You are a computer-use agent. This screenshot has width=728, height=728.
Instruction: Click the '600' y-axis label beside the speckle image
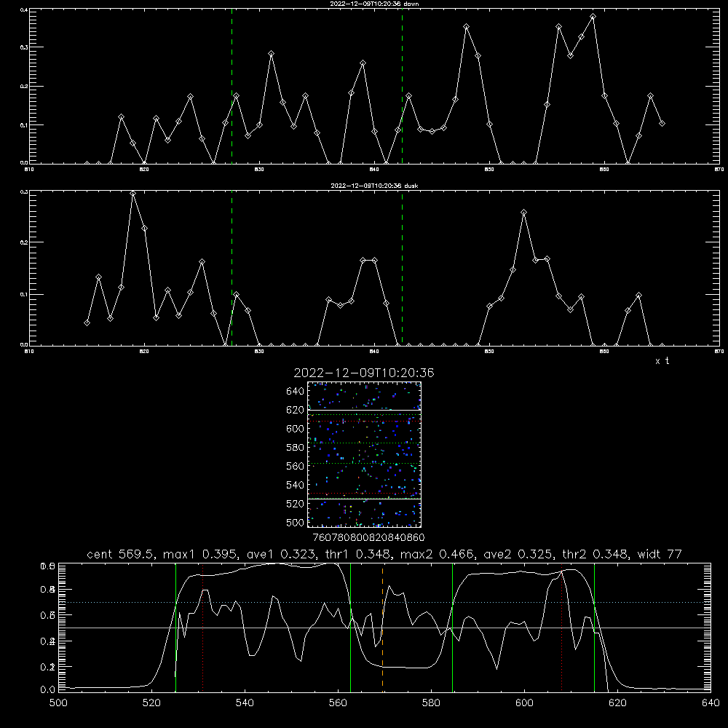pos(296,429)
